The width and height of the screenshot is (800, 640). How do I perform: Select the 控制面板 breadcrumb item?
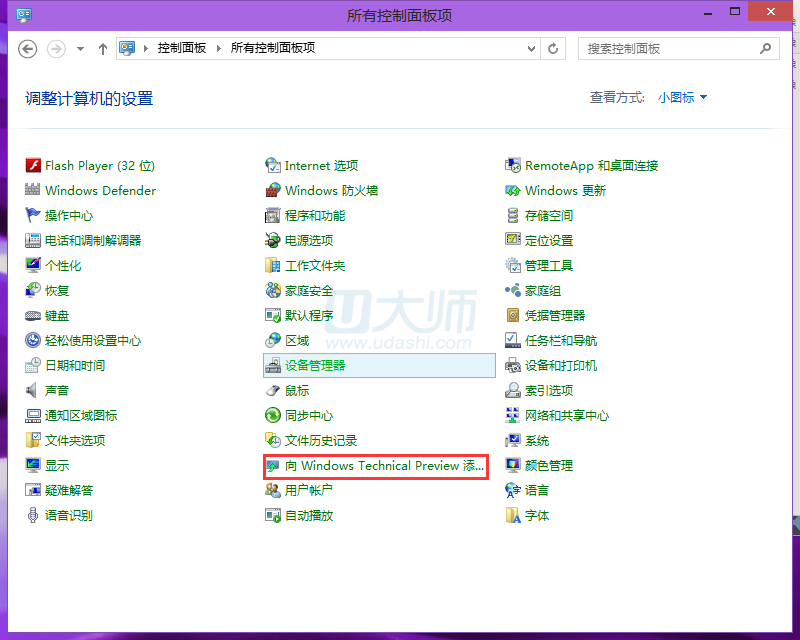pyautogui.click(x=181, y=48)
